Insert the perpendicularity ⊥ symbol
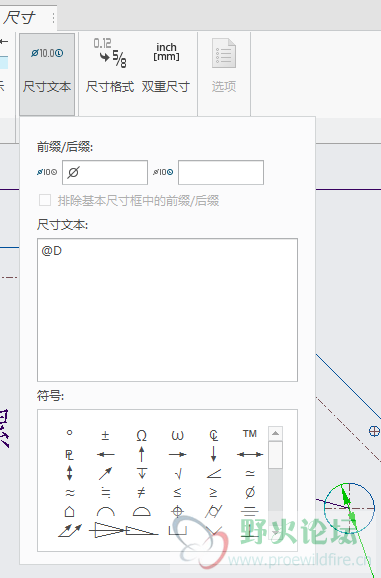 pos(250,531)
